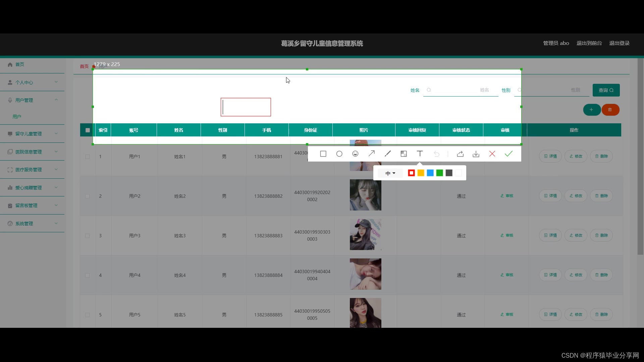Open 首页 in the sidebar
Viewport: 644px width, 362px height.
[19, 64]
